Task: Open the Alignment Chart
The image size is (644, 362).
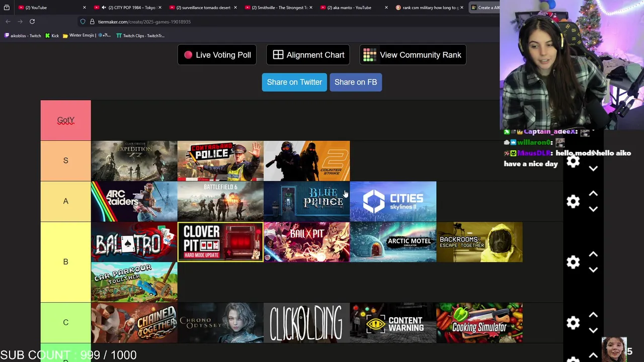Action: (x=308, y=55)
